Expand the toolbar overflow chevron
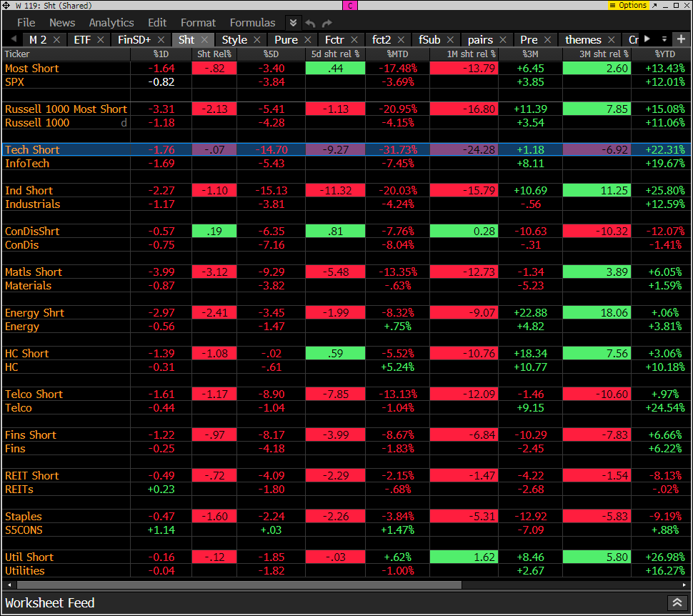693x616 pixels. (293, 23)
